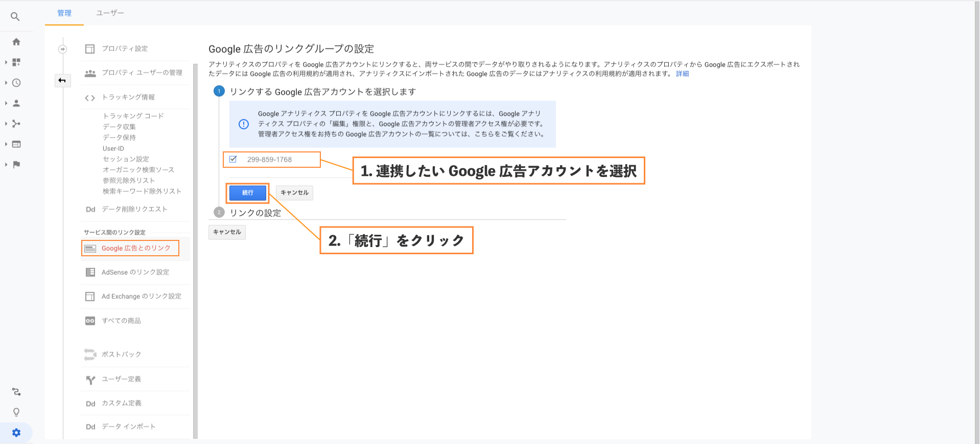Viewport: 980px width, 444px height.
Task: Click step 2 リンクの設定 heading
Action: tap(255, 213)
